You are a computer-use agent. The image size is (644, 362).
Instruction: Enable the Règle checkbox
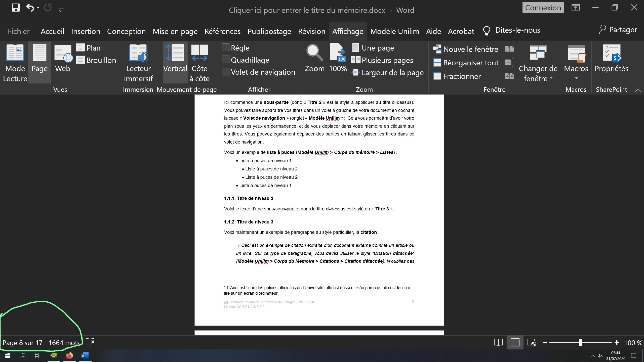point(225,48)
